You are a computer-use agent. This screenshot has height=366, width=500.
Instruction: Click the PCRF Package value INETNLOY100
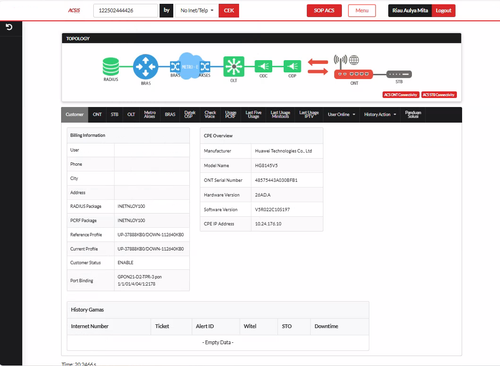[131, 220]
